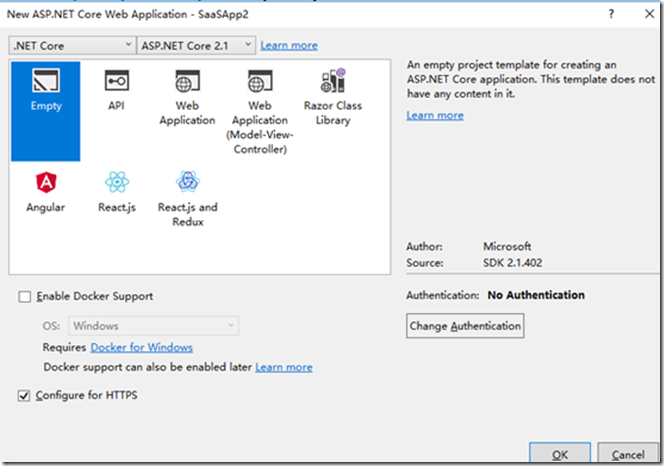The image size is (664, 466).
Task: Close the New ASP.NET Core dialog
Action: [649, 14]
